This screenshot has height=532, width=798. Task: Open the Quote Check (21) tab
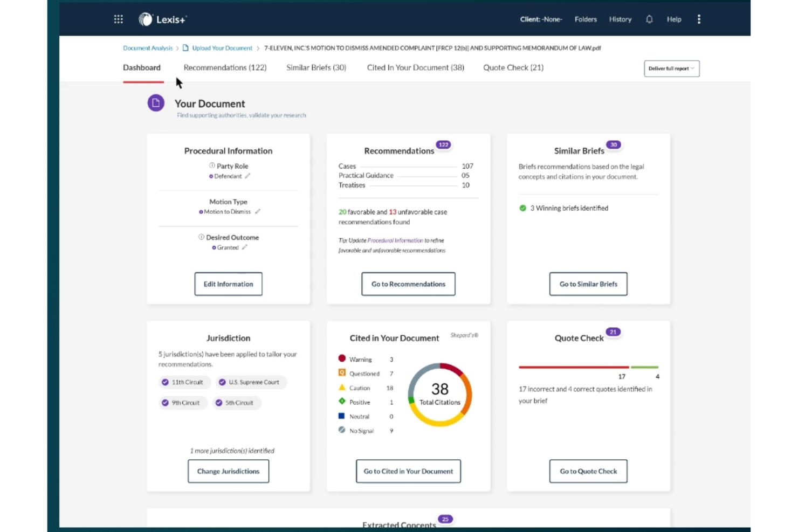pyautogui.click(x=513, y=67)
